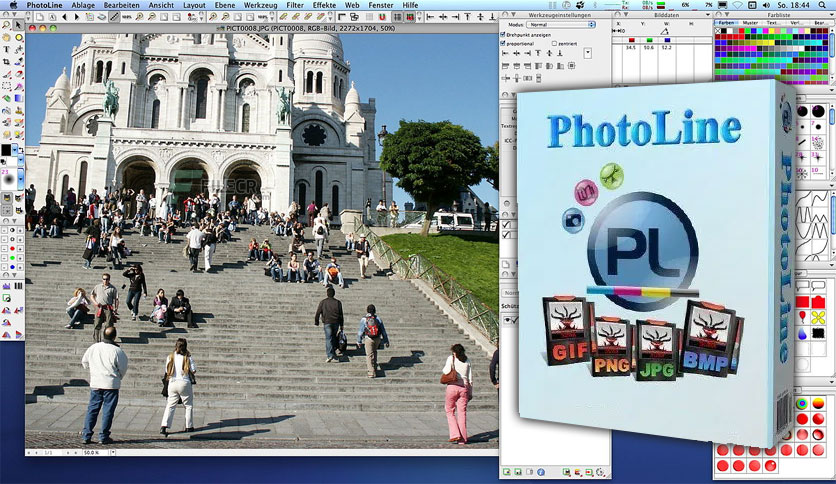Select the eraser tool
The width and height of the screenshot is (836, 484).
click(19, 74)
